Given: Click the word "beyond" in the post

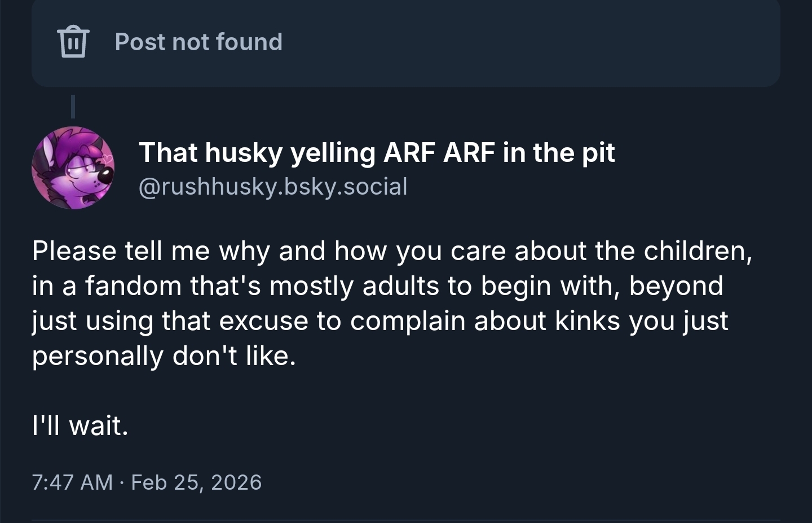Looking at the screenshot, I should [x=676, y=286].
